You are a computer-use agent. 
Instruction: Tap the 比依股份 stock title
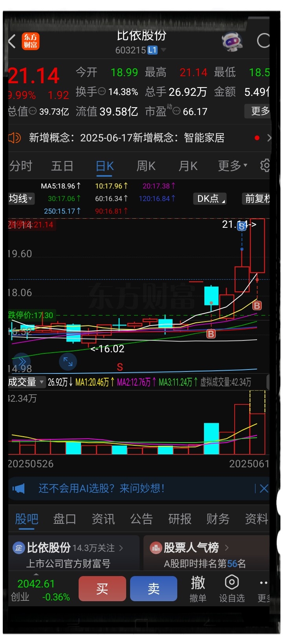click(141, 35)
